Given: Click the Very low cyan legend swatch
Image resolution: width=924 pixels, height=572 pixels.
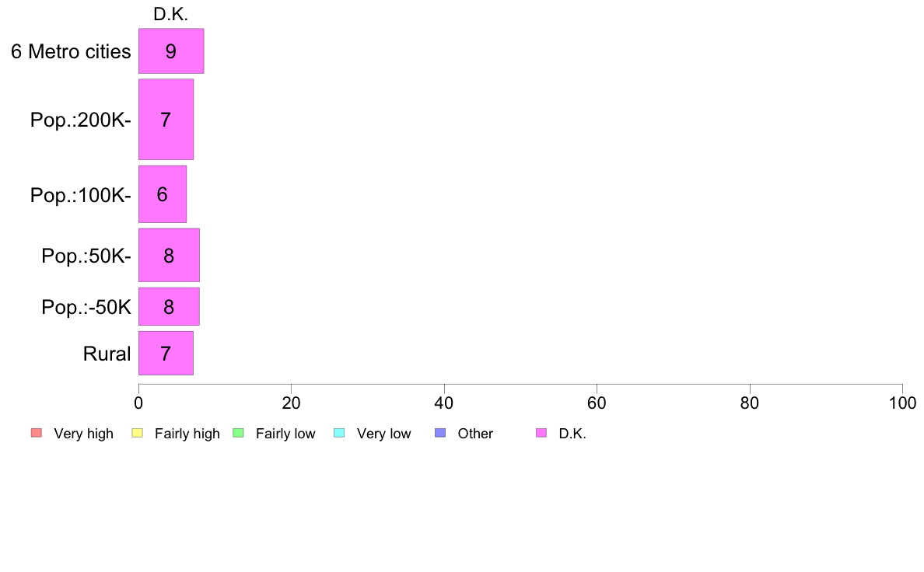Looking at the screenshot, I should coord(339,433).
